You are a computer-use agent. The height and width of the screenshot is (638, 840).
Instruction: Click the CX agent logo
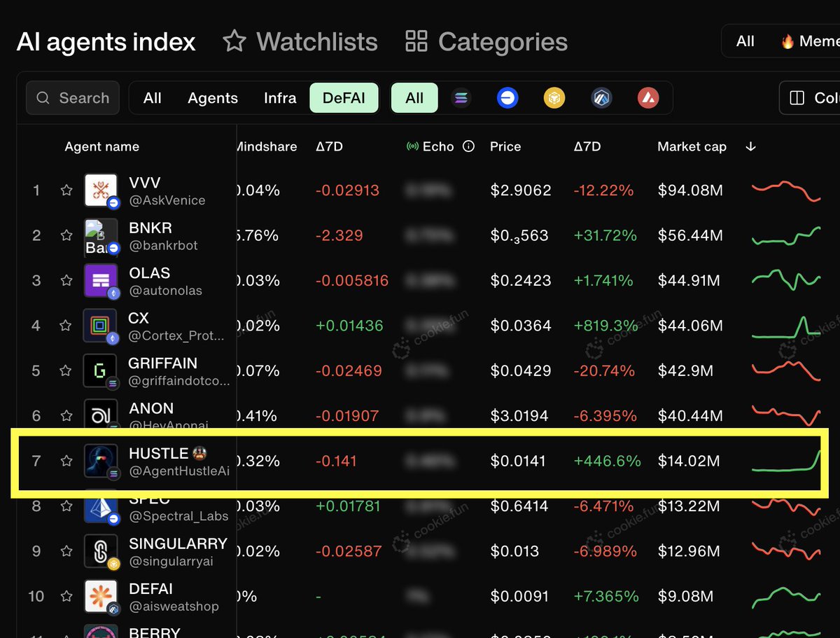[x=101, y=326]
